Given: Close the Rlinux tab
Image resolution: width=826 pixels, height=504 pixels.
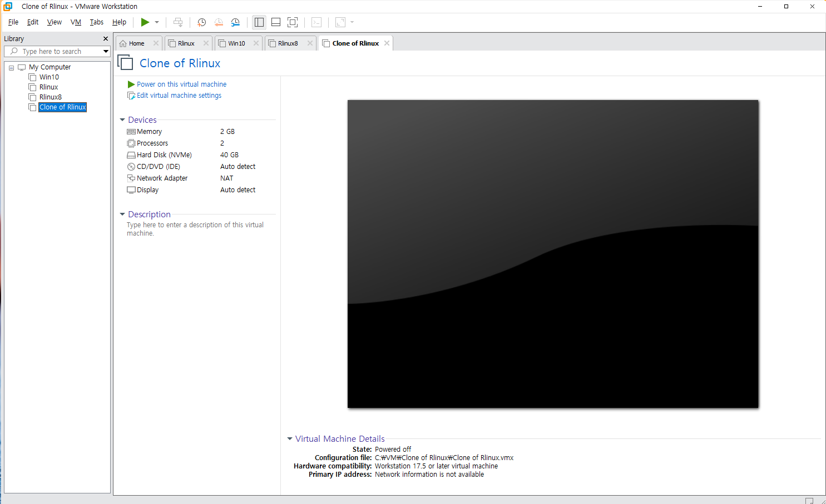Looking at the screenshot, I should (206, 43).
